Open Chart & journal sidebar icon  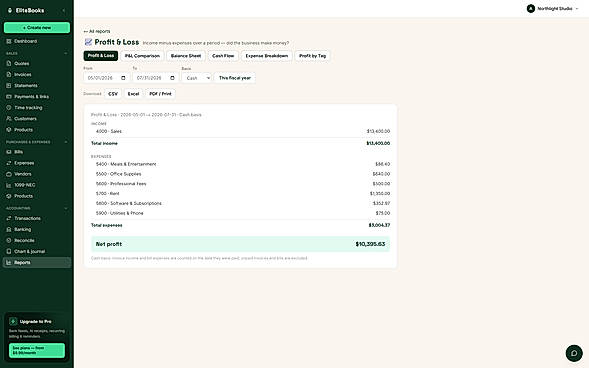click(9, 251)
